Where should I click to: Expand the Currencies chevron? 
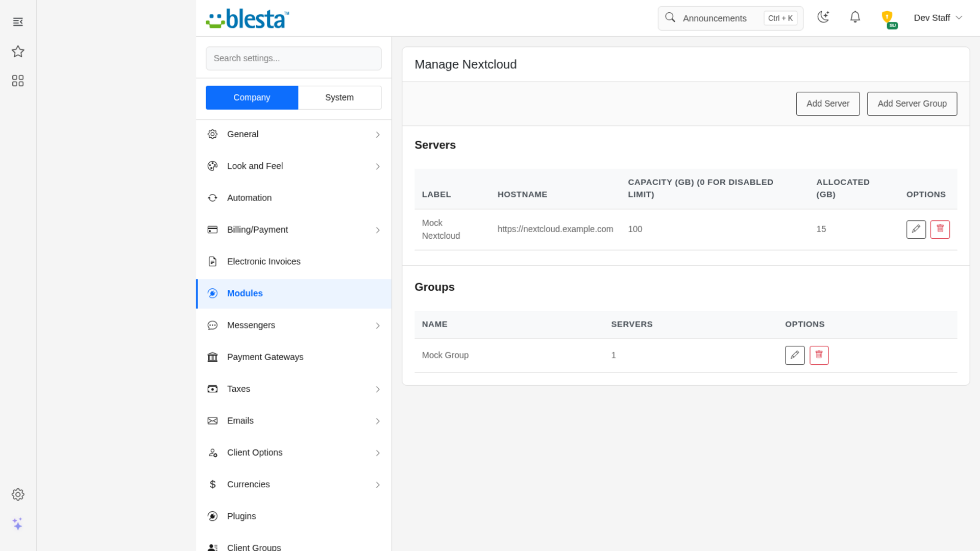378,485
